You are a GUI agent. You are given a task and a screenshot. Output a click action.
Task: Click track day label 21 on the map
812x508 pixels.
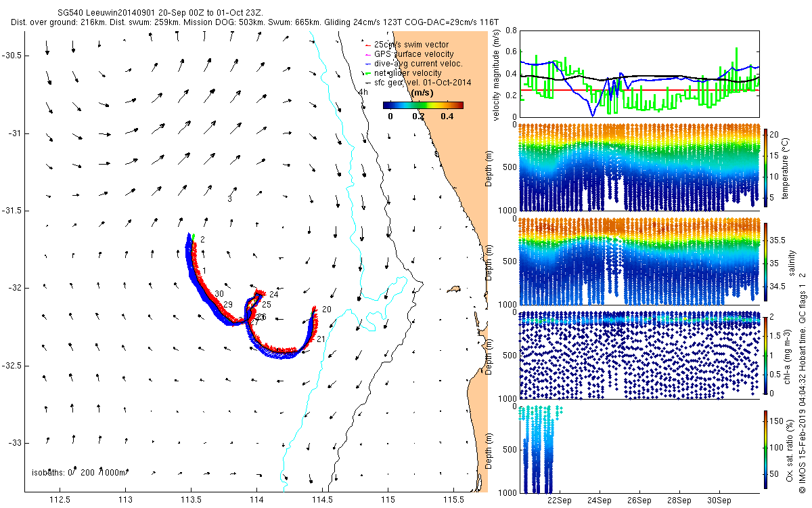[x=321, y=339]
